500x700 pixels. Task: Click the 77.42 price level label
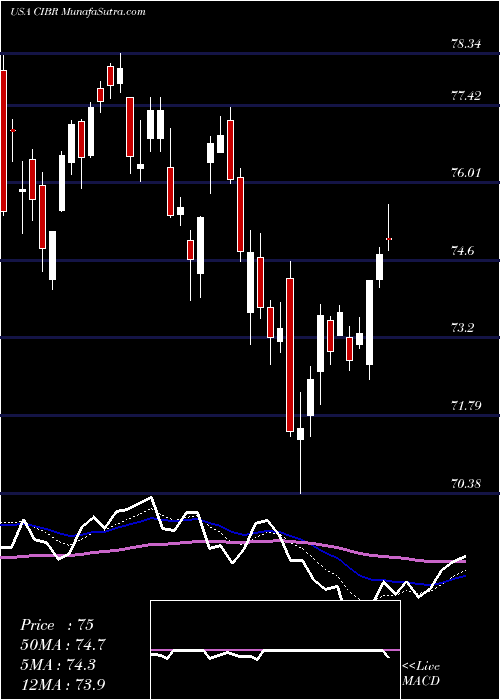466,96
